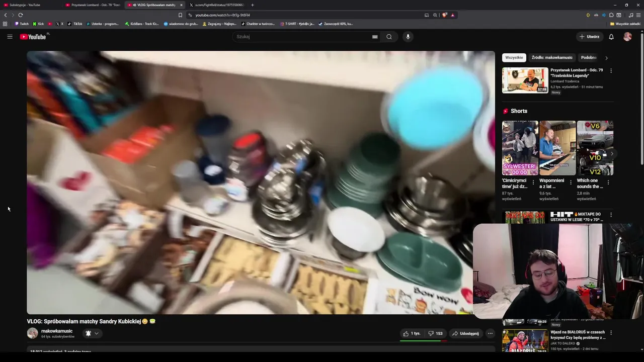Open options for MIXTAPE DO USTAWKI video
This screenshot has height=362, width=644.
pyautogui.click(x=611, y=215)
